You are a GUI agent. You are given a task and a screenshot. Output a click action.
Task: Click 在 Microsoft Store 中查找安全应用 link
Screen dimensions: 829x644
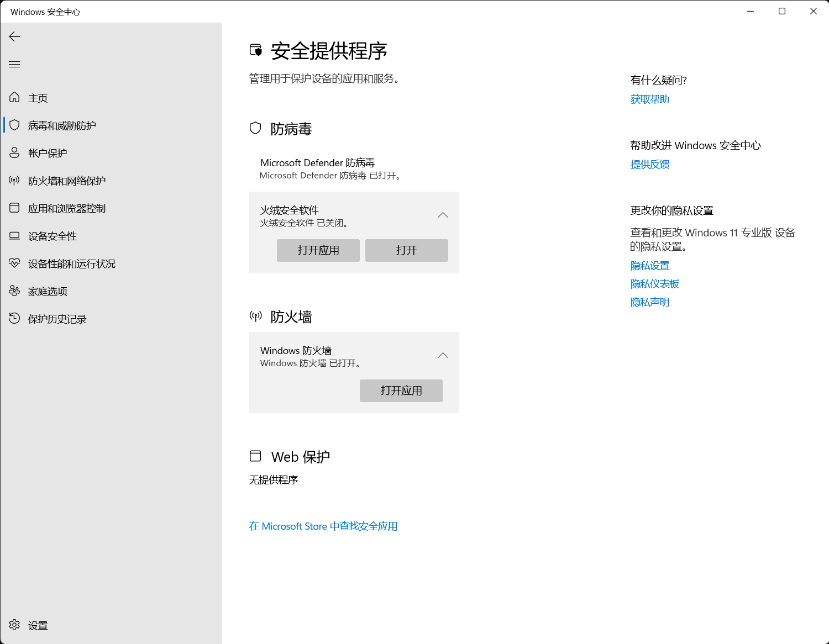(x=323, y=526)
